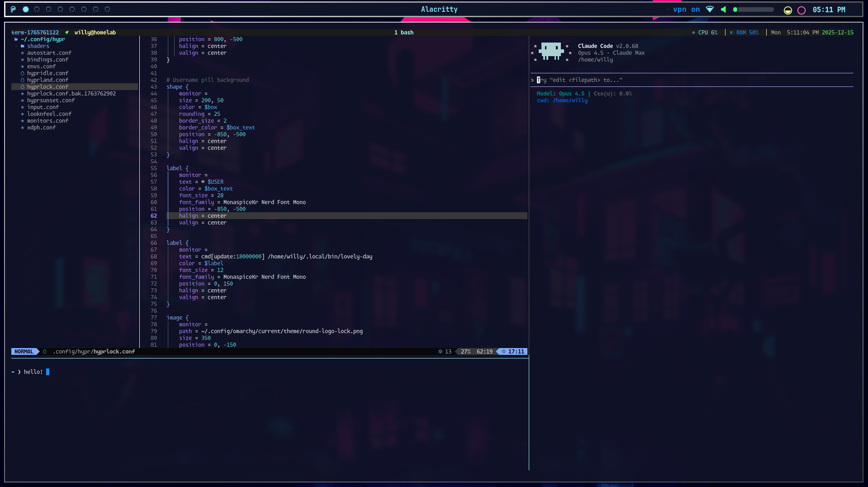Image resolution: width=868 pixels, height=487 pixels.
Task: Select the active filled workspace indicator
Action: 26,9
